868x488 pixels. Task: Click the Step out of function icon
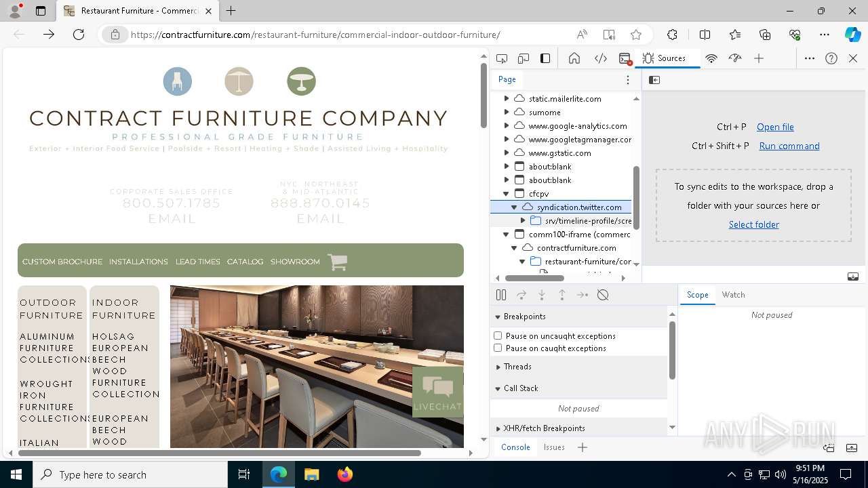pyautogui.click(x=562, y=295)
